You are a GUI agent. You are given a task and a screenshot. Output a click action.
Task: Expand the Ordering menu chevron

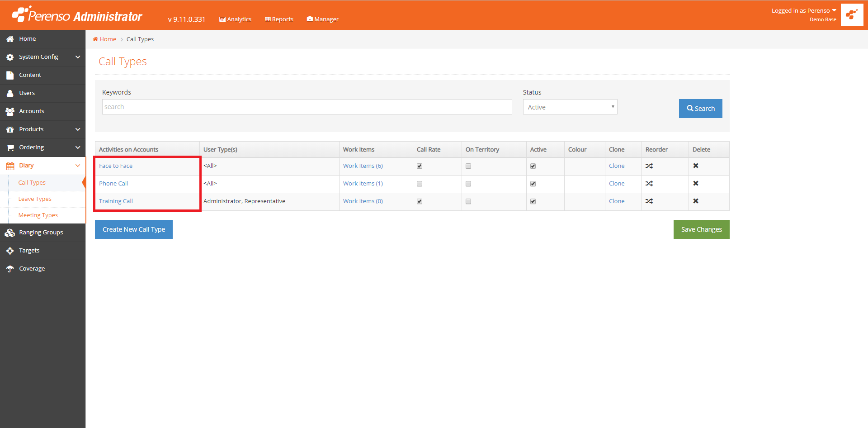click(78, 147)
